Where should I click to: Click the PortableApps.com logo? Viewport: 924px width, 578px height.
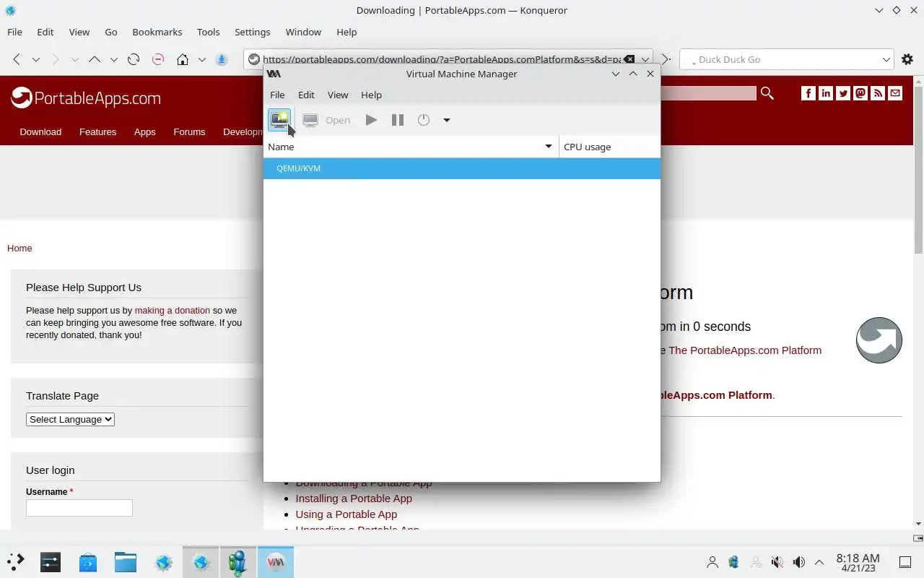point(86,98)
